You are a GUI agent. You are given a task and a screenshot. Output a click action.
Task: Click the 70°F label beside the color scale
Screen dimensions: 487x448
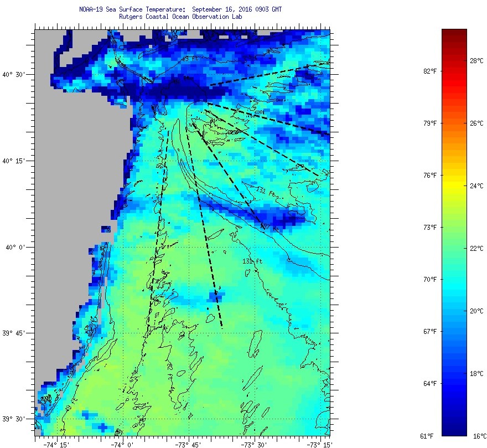[x=430, y=280]
